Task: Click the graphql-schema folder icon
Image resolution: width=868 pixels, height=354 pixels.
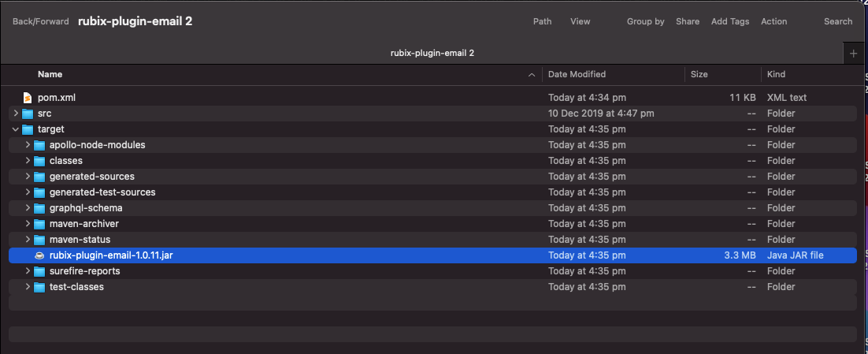Action: (39, 208)
